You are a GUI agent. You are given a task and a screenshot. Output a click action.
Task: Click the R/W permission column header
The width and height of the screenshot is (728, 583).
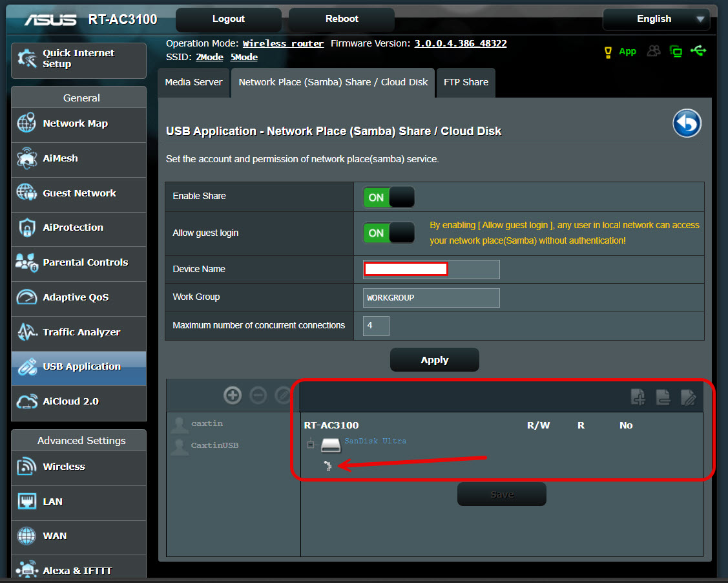539,425
